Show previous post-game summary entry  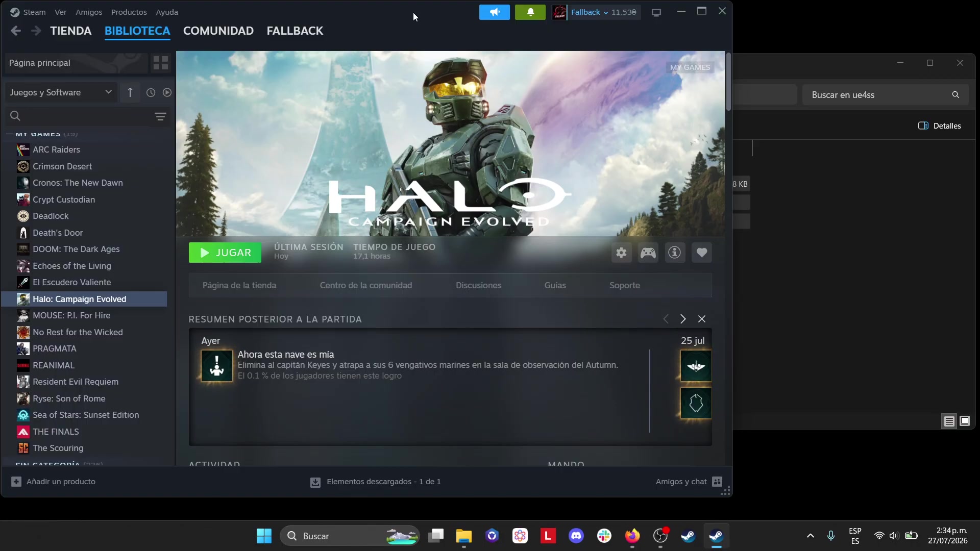coord(666,319)
